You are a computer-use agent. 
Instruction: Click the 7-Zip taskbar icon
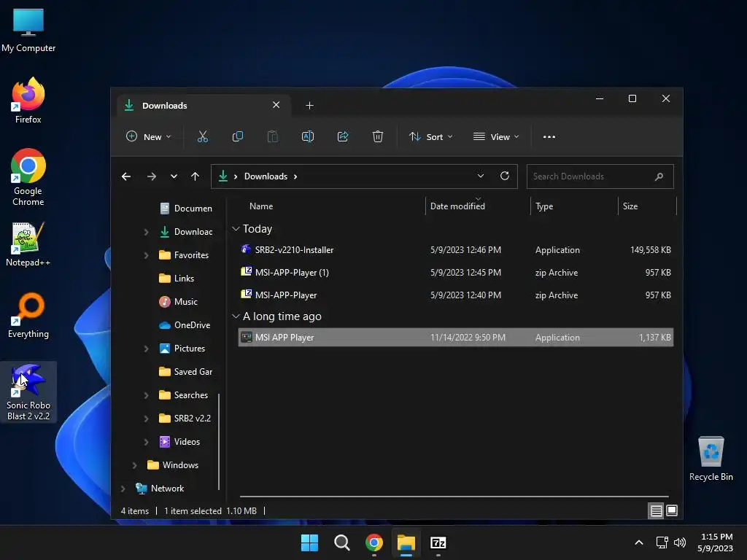coord(438,542)
